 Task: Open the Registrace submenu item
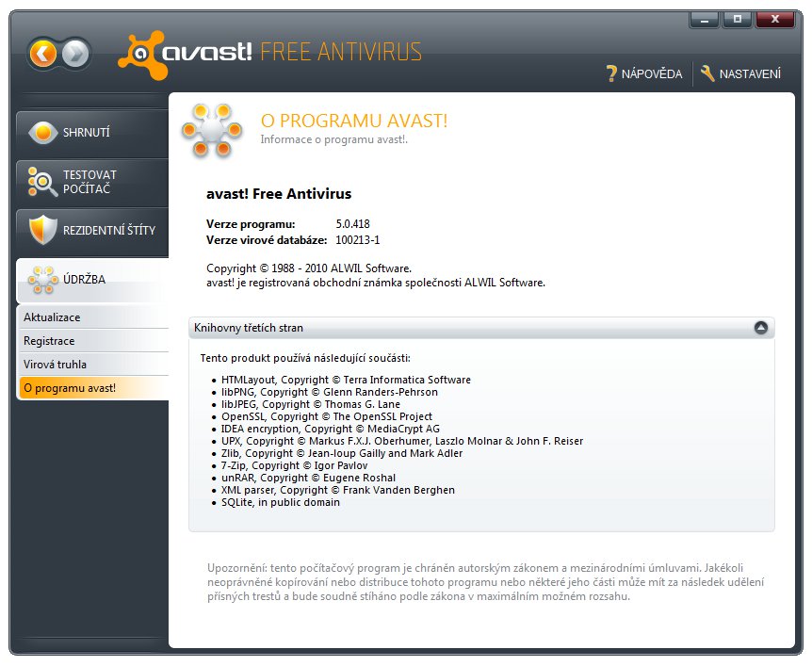pos(93,341)
